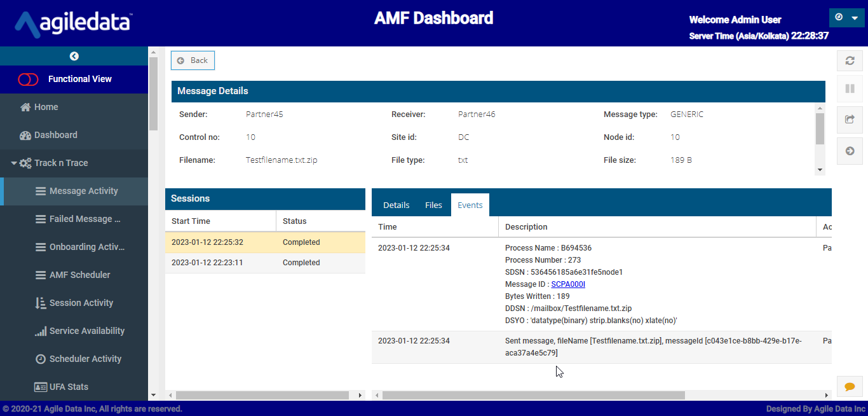868x416 pixels.
Task: Toggle the Functional View switch
Action: click(x=29, y=80)
